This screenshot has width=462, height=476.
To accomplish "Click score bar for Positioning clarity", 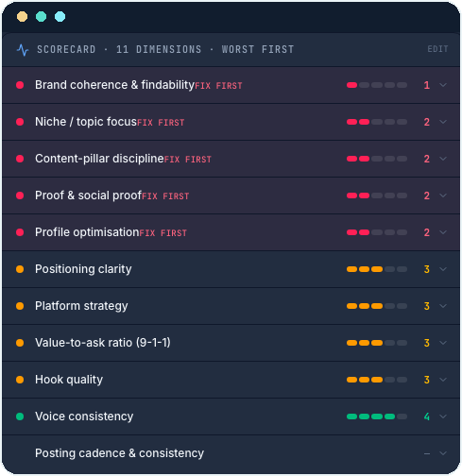I will tap(377, 269).
